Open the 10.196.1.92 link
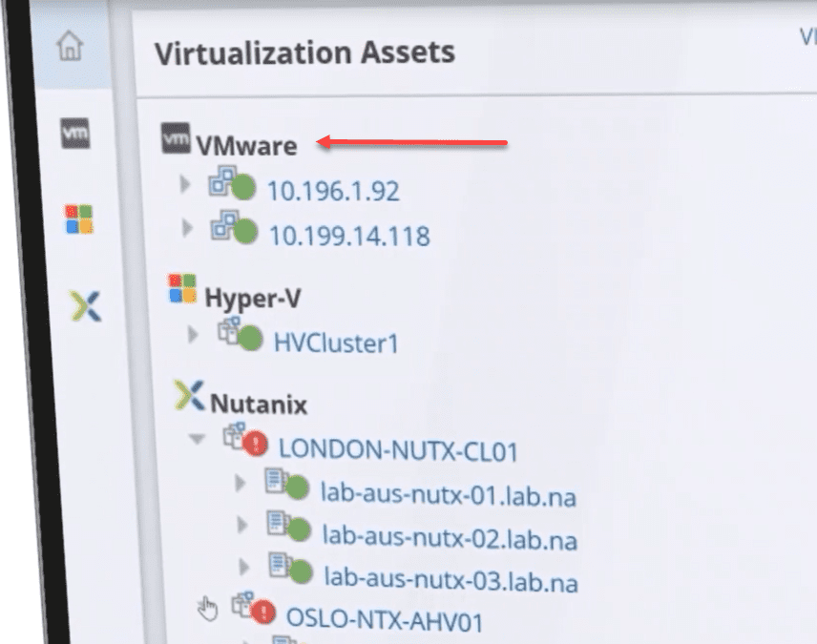Image resolution: width=817 pixels, height=644 pixels. point(333,191)
